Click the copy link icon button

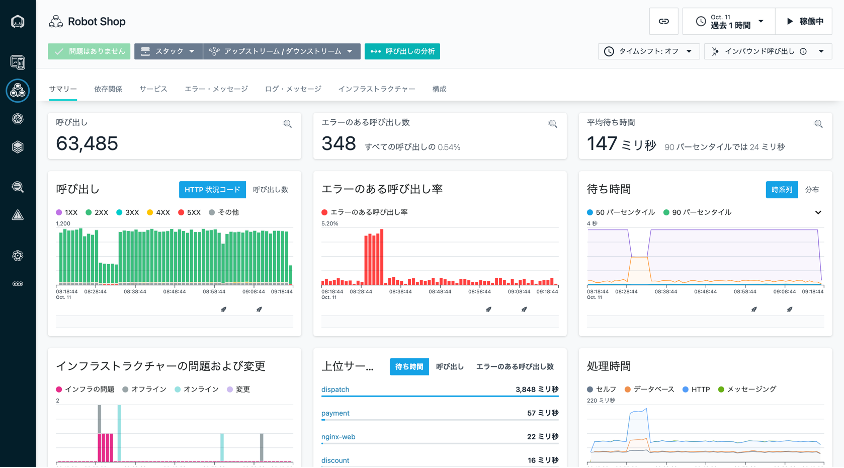click(664, 22)
